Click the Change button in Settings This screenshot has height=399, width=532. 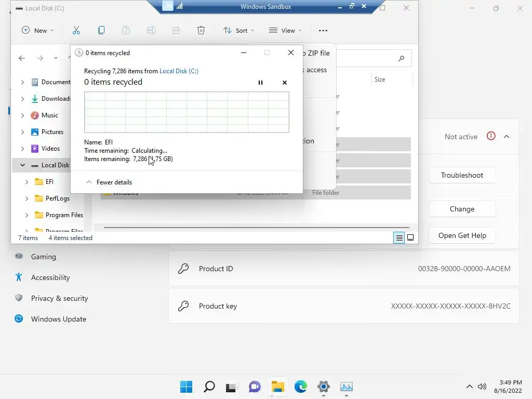coord(462,209)
